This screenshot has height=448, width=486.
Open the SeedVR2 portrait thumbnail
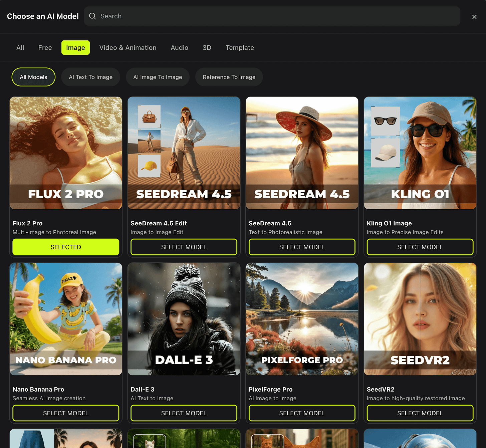coord(420,319)
